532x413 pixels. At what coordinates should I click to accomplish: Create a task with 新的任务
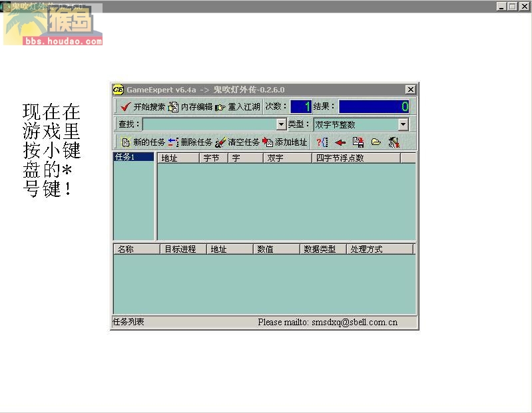tap(143, 142)
